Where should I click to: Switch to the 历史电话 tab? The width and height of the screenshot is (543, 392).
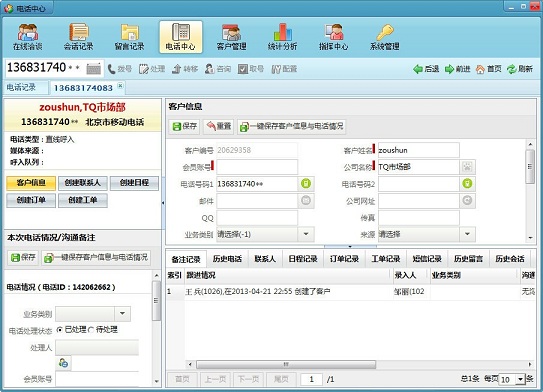pos(227,259)
